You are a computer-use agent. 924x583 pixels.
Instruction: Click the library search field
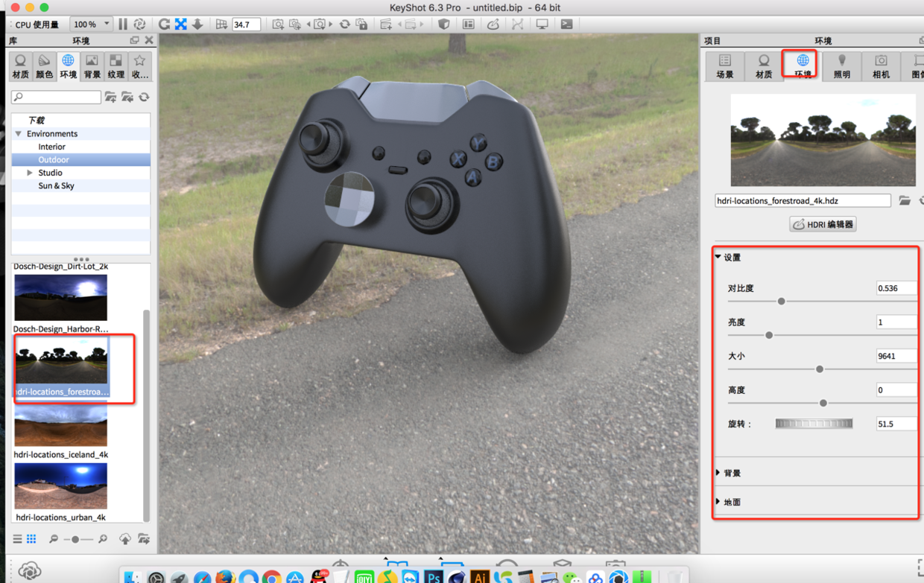click(x=56, y=97)
